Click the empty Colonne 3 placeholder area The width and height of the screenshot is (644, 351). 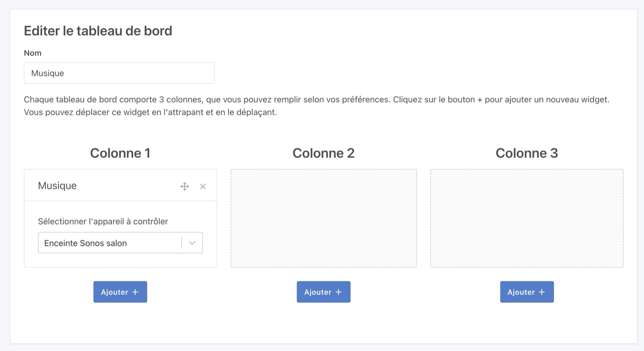526,218
